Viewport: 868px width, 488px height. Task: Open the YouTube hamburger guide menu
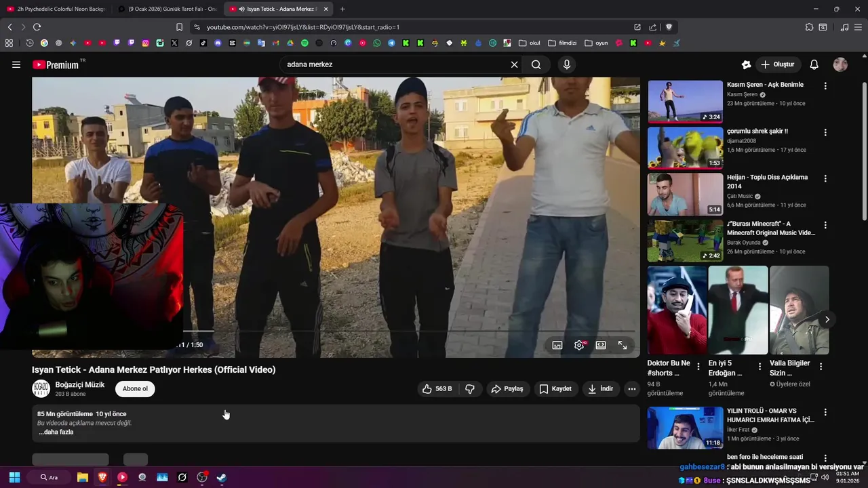click(16, 64)
